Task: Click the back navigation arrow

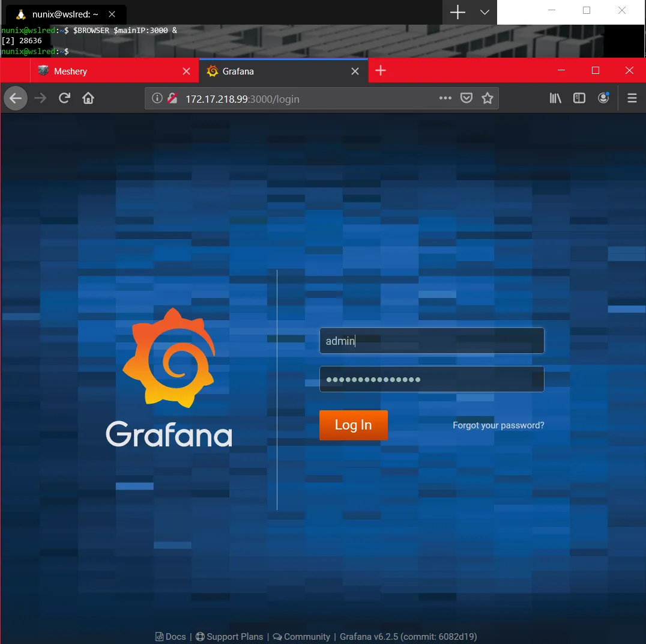Action: tap(16, 98)
